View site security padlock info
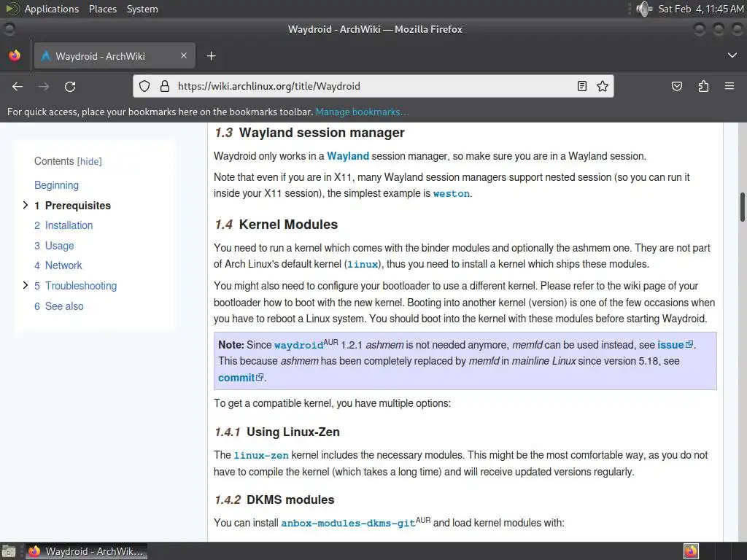The image size is (747, 560). 165,86
